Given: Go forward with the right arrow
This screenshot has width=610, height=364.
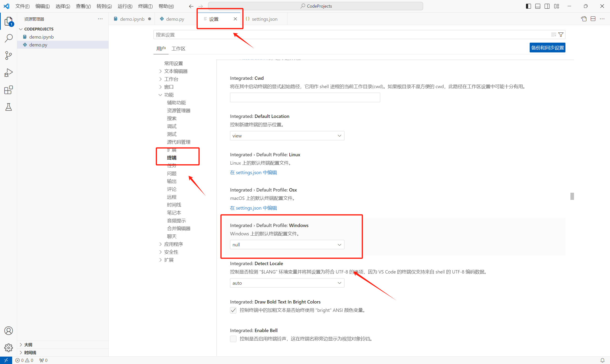Looking at the screenshot, I should tap(200, 6).
